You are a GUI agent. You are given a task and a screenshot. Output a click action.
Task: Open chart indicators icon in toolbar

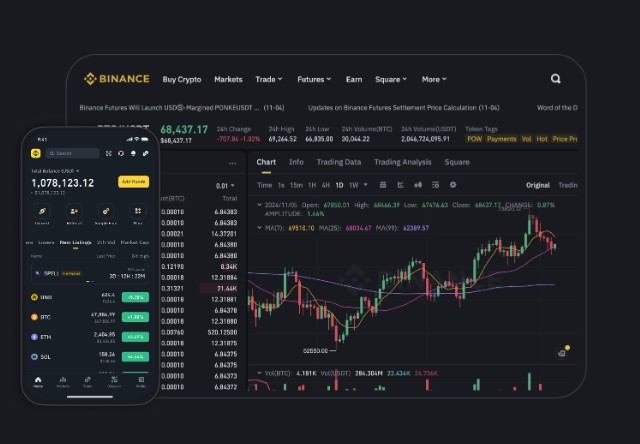[400, 185]
